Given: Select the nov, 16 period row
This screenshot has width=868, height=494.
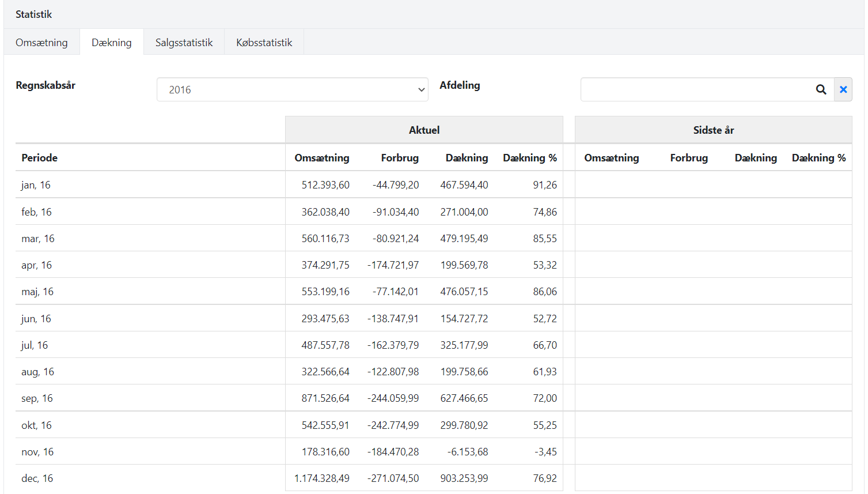Looking at the screenshot, I should (37, 452).
